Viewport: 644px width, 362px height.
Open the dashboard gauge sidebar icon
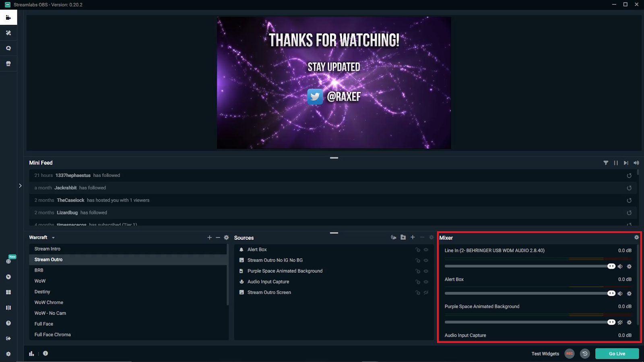8,277
